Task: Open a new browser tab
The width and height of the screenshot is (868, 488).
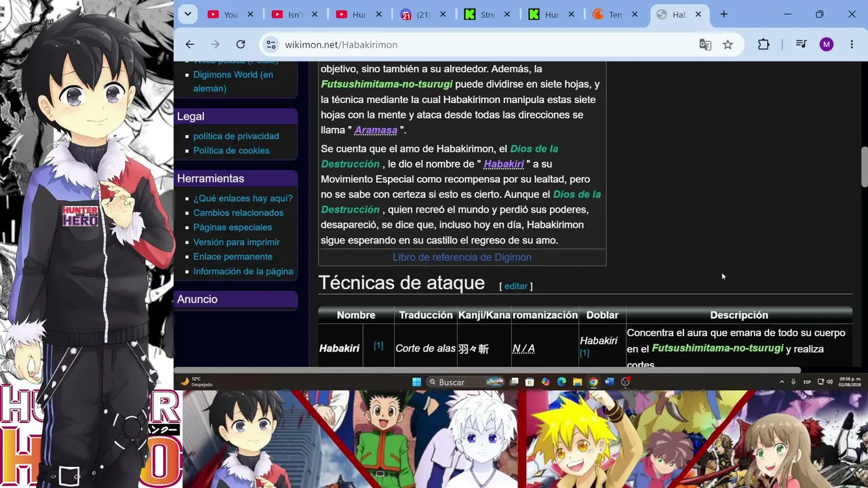Action: pos(724,14)
